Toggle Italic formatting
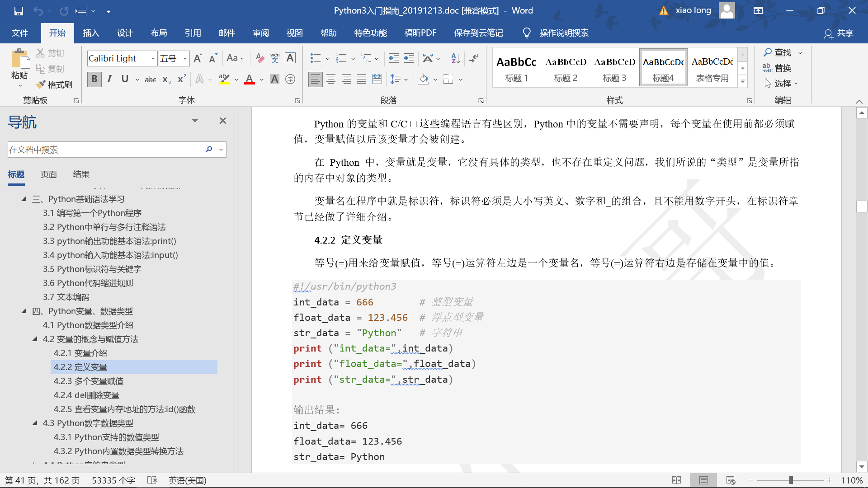Viewport: 868px width, 488px height. pyautogui.click(x=109, y=80)
